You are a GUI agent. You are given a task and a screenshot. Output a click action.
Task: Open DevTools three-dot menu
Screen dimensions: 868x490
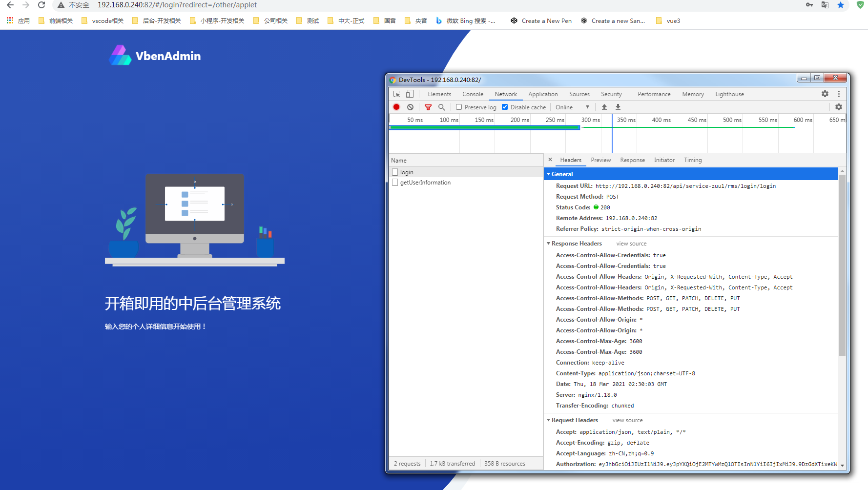click(x=839, y=94)
